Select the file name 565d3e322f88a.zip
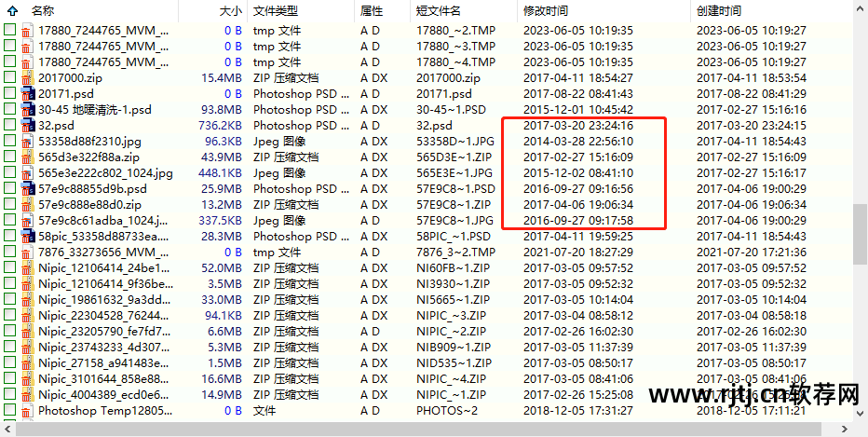The image size is (868, 437). 89,157
